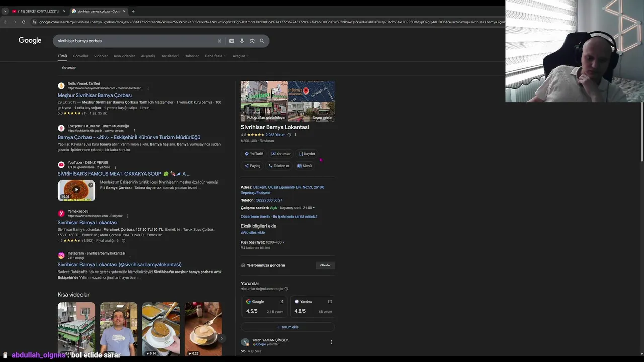View photos via Fotoğrafları görüntüleyin
Viewport: 644px width, 362px height.
(x=264, y=101)
